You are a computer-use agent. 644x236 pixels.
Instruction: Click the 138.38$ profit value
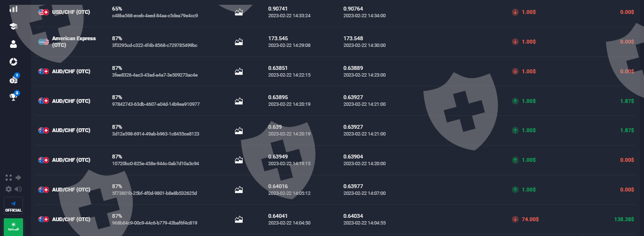[x=624, y=219]
